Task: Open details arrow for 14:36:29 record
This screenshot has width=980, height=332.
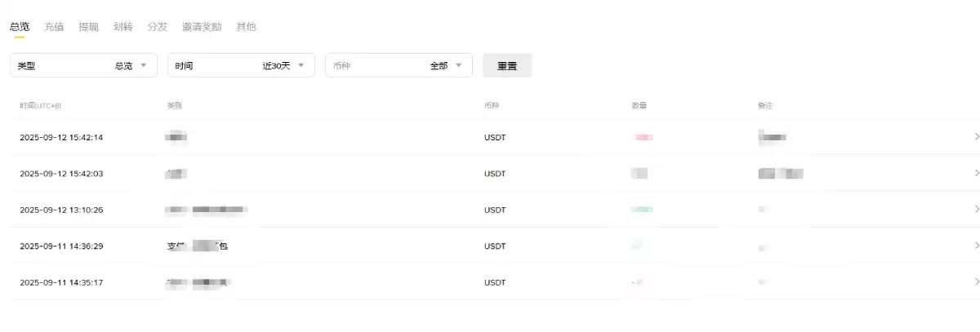Action: [x=976, y=246]
